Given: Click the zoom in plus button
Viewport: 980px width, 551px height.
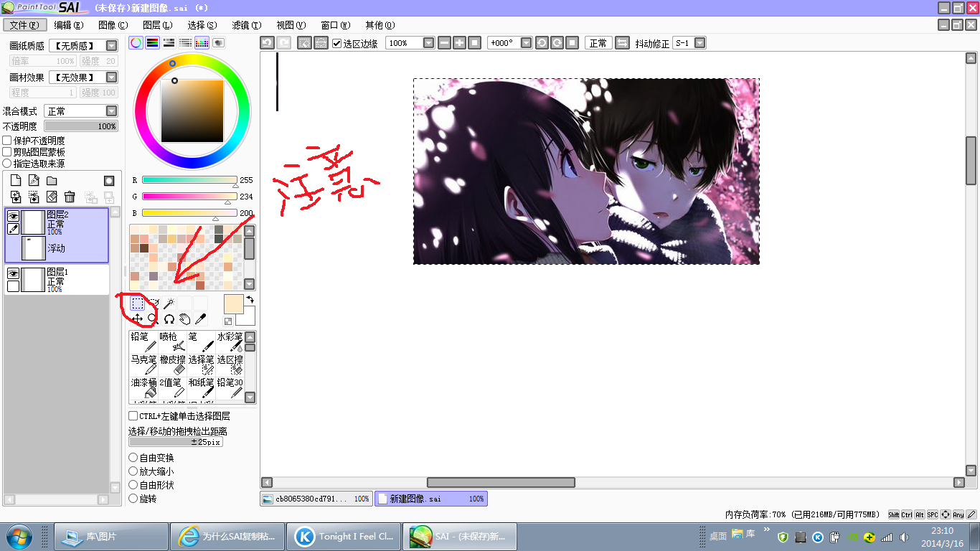Looking at the screenshot, I should point(459,43).
